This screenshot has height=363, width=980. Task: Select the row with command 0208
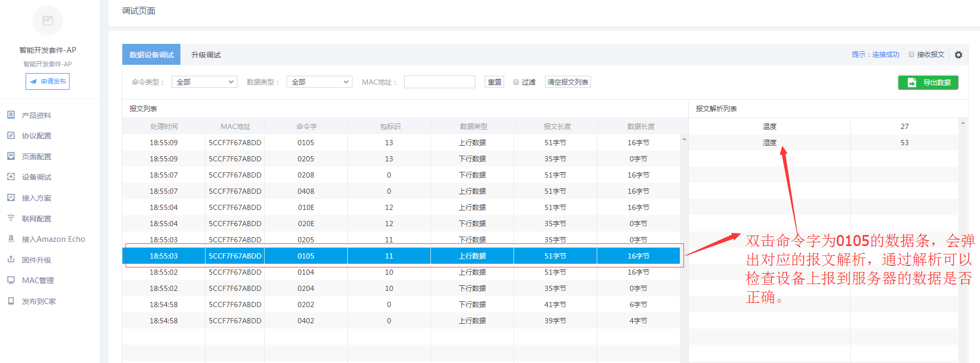coord(401,175)
